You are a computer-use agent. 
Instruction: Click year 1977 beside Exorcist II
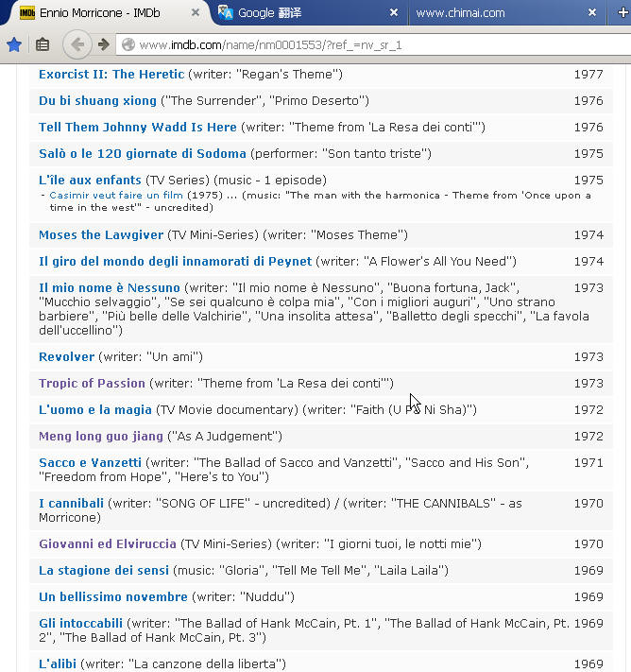pos(588,74)
